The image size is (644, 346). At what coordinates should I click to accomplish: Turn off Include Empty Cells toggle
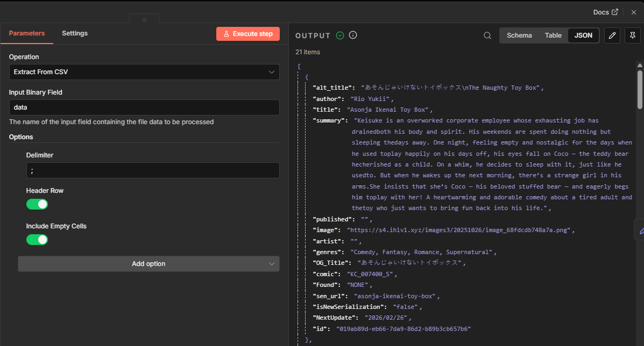37,240
